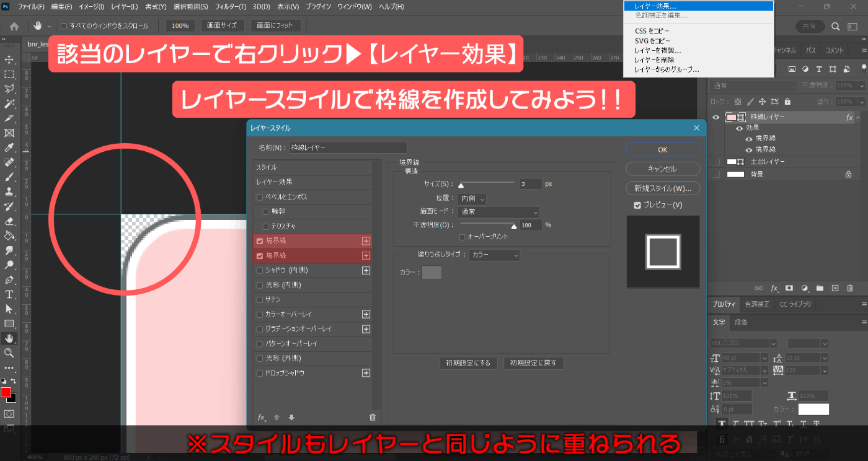Click the 初期設定に戻す button
Image resolution: width=868 pixels, height=461 pixels.
(x=533, y=363)
